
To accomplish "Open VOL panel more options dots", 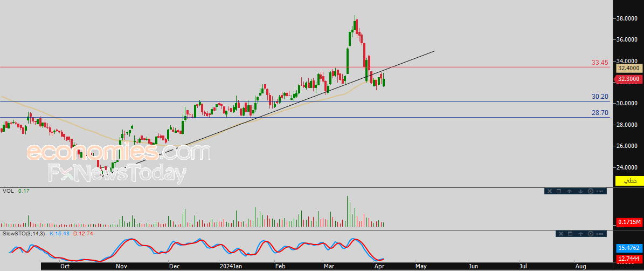I will tap(600, 191).
